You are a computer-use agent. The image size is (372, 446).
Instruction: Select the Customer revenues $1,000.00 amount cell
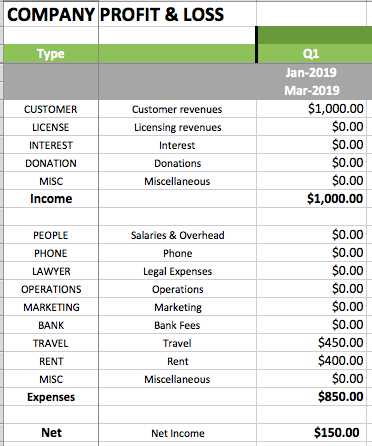coord(311,109)
